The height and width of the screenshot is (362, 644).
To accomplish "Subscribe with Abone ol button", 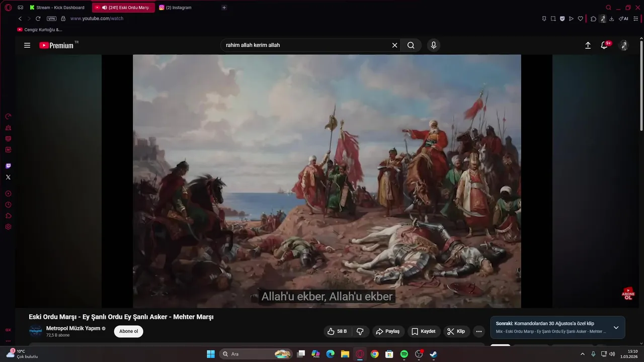I will coord(128,331).
